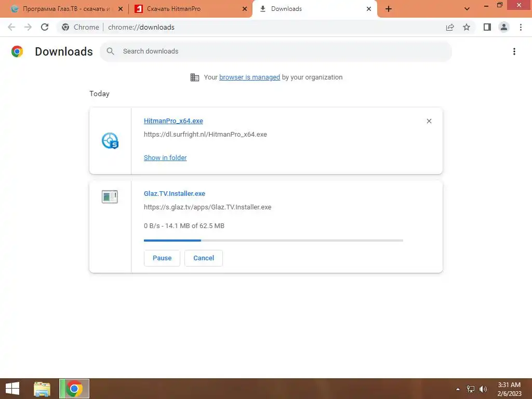Open the Downloads page more actions menu

click(514, 51)
